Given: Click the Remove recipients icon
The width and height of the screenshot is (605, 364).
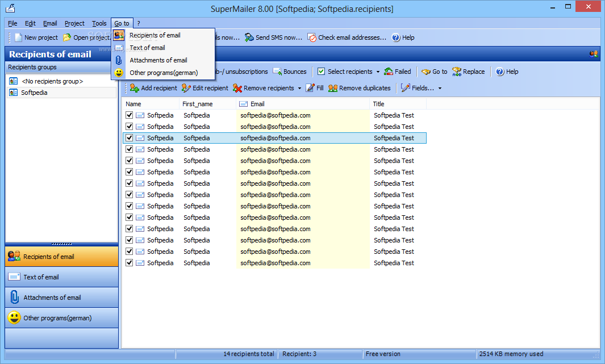Looking at the screenshot, I should pyautogui.click(x=237, y=88).
